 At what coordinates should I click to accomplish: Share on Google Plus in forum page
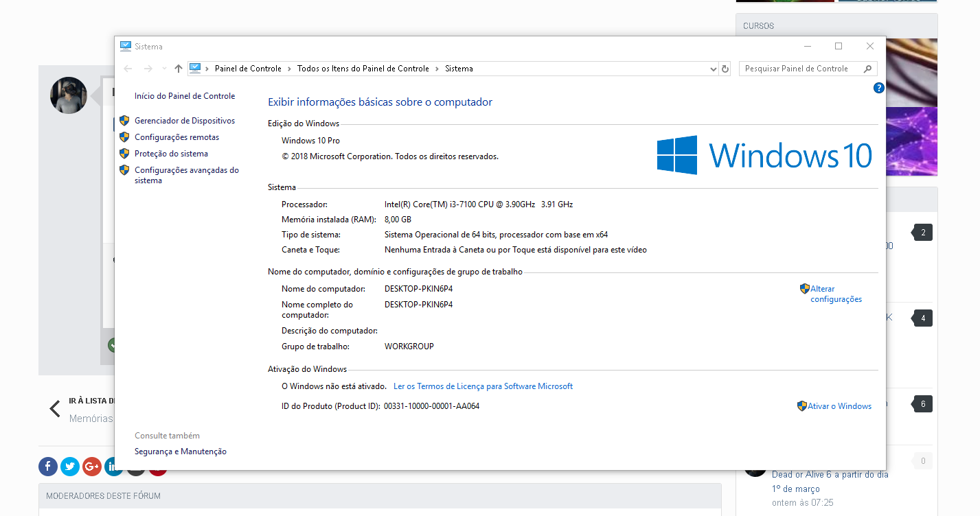(x=92, y=467)
